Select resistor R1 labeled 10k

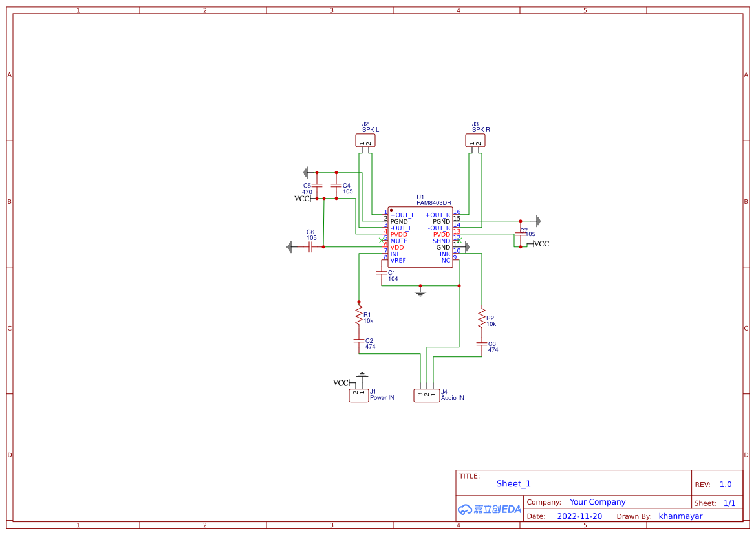pos(359,316)
